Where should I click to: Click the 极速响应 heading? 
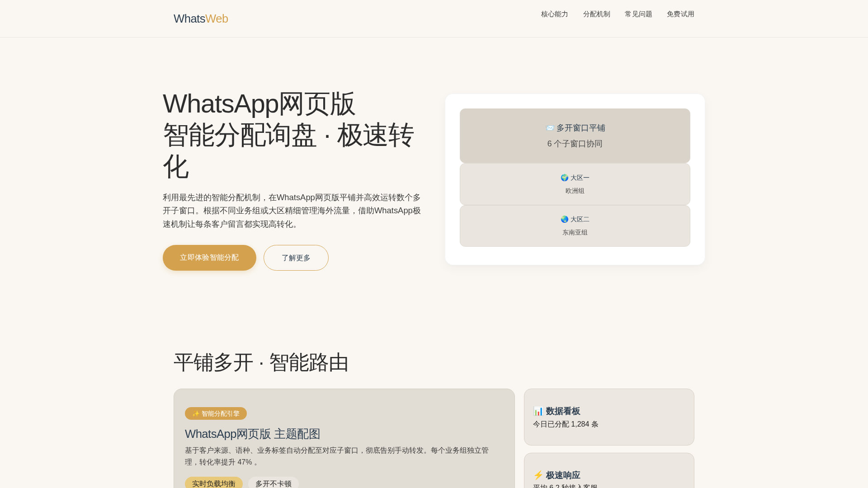[557, 475]
